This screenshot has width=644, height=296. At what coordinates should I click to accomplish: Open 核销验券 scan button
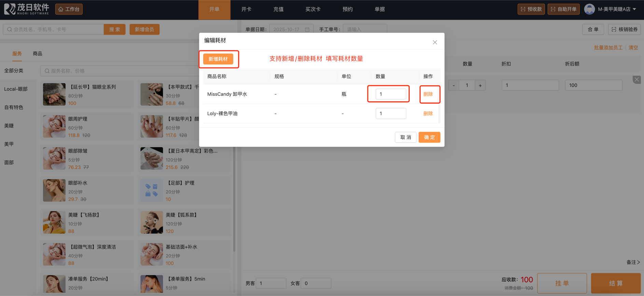624,29
